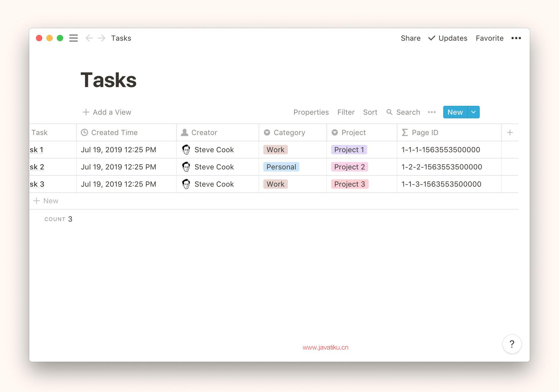Click Steve Cook name in Task 3 row
This screenshot has width=559, height=392.
point(214,184)
